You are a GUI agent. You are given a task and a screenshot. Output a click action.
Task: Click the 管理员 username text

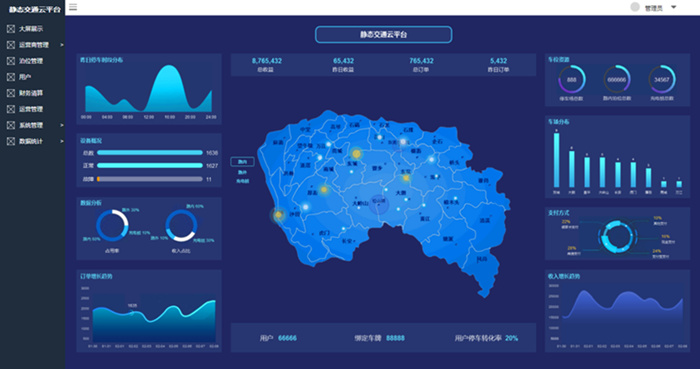[653, 8]
